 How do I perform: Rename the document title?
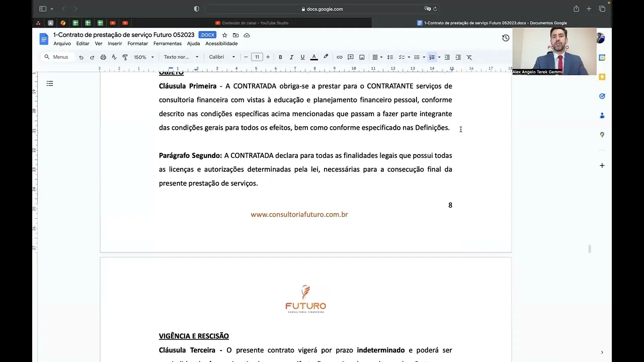pos(124,35)
